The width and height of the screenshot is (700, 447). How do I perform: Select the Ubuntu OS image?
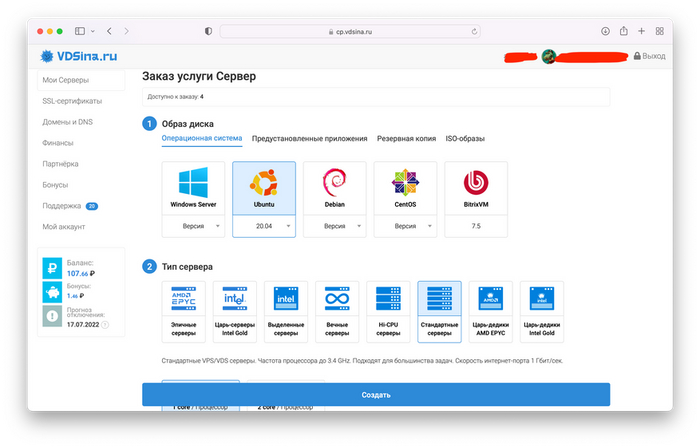(264, 188)
